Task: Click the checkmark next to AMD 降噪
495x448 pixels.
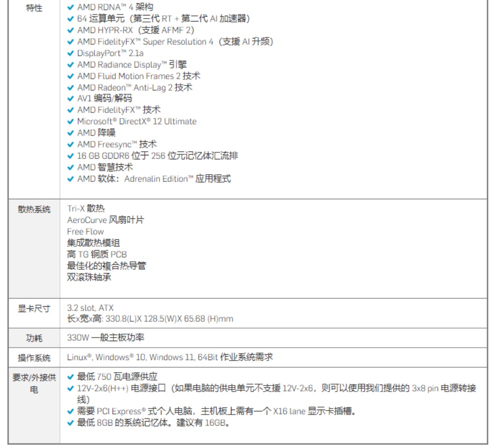Action: (70, 133)
